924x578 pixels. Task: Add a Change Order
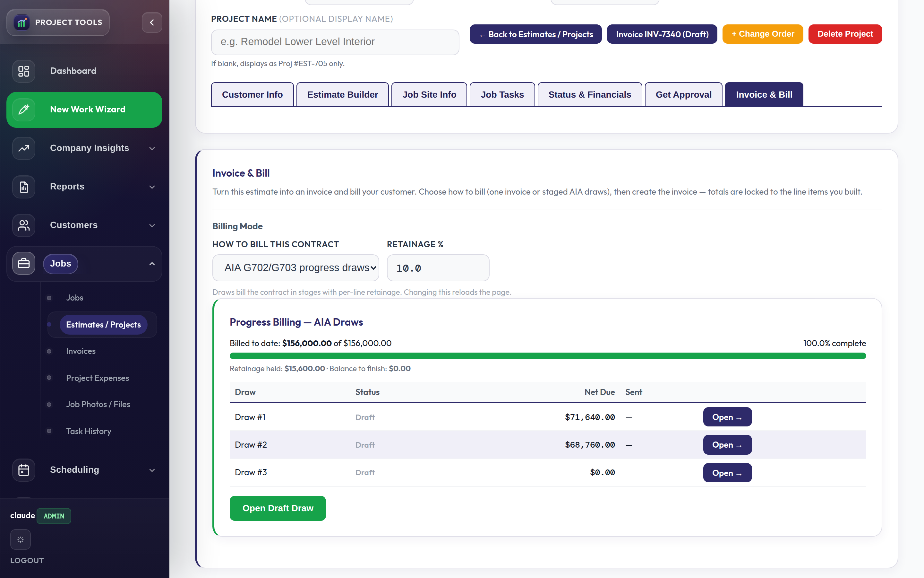pyautogui.click(x=763, y=34)
